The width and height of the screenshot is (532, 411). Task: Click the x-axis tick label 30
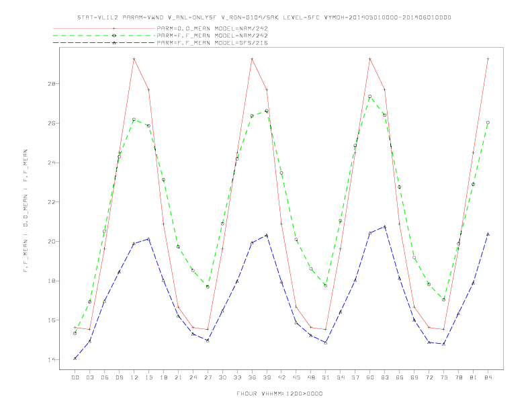(222, 377)
